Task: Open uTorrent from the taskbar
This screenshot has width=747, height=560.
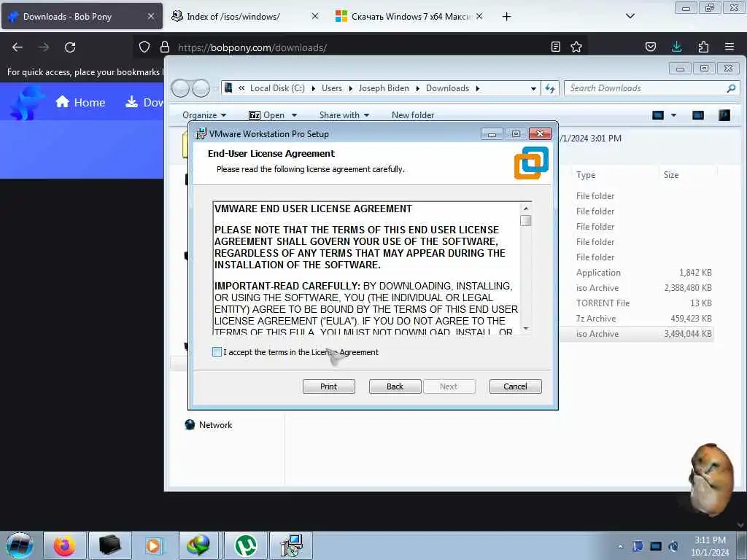Action: tap(245, 545)
